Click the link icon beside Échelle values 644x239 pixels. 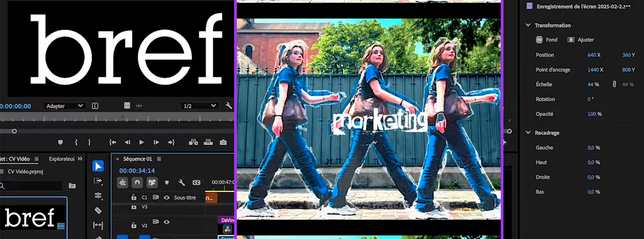pyautogui.click(x=614, y=84)
